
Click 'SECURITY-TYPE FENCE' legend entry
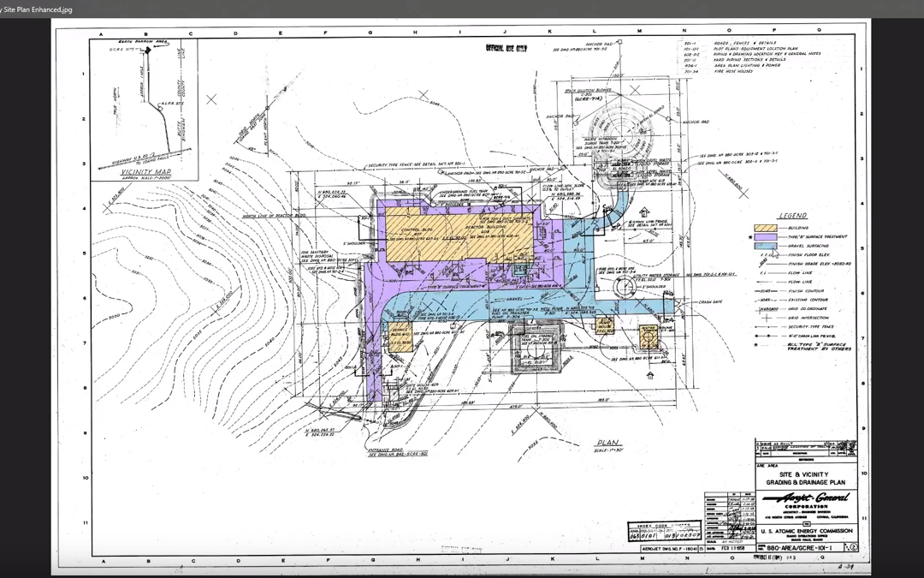pyautogui.click(x=811, y=327)
